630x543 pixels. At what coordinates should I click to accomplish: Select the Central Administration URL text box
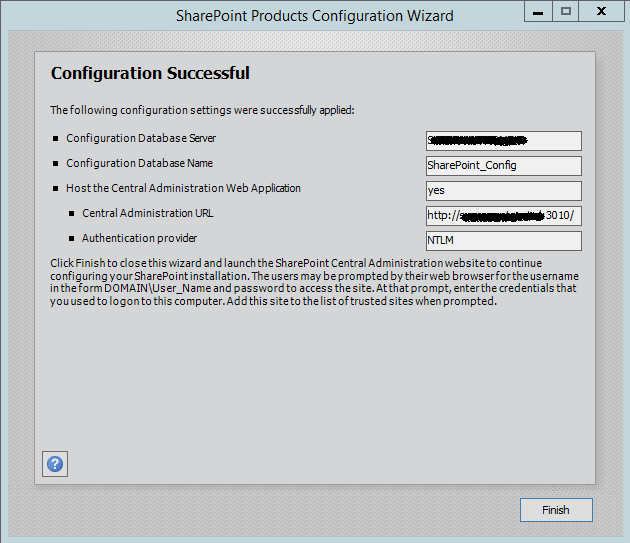(503, 216)
